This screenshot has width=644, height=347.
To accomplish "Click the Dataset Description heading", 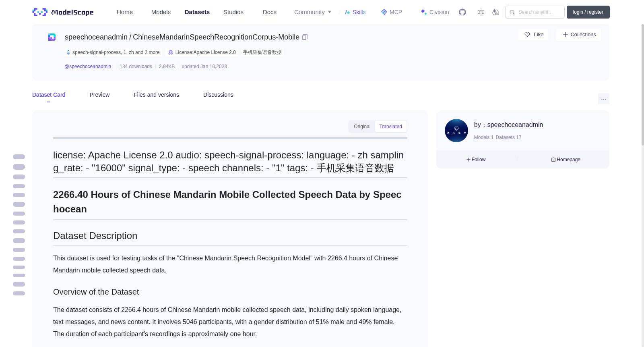I will coord(95,236).
